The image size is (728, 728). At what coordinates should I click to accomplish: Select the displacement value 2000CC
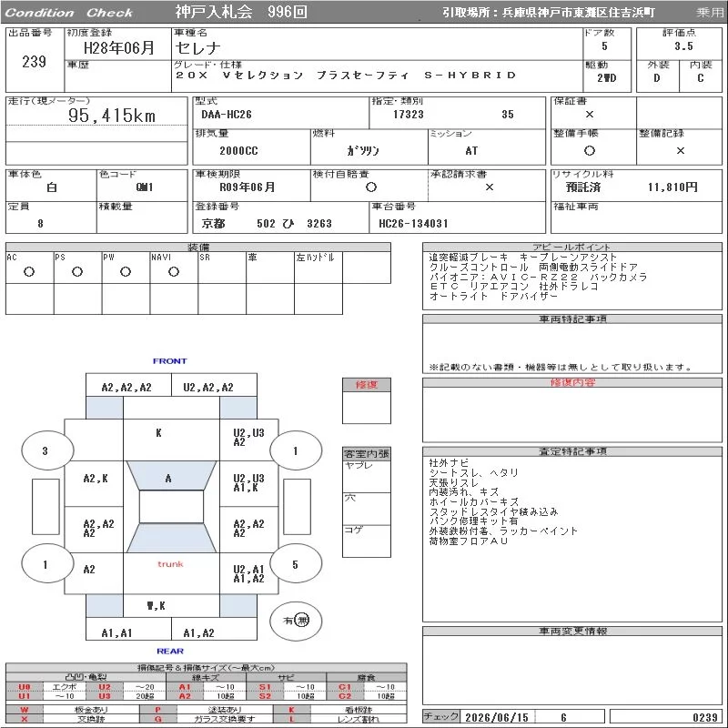pos(238,151)
